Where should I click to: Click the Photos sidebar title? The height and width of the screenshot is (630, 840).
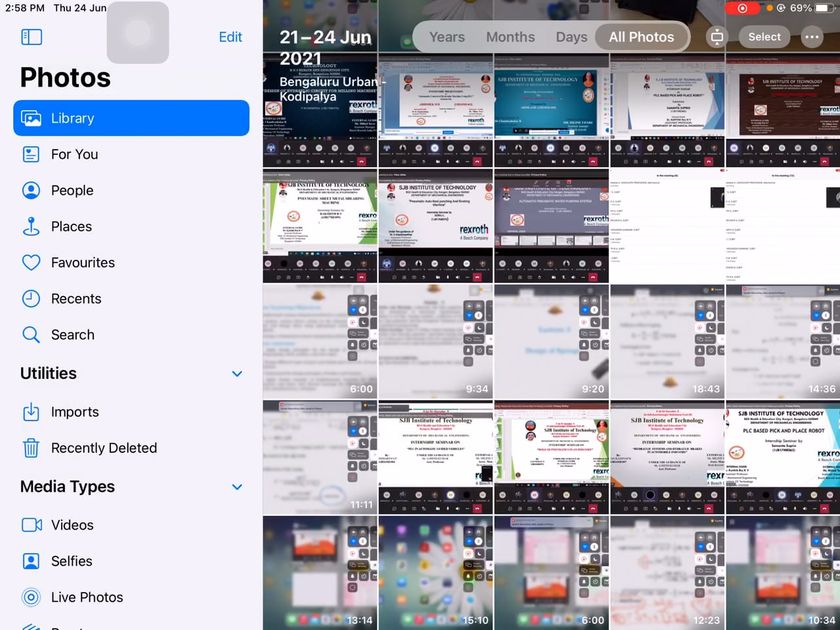[66, 77]
